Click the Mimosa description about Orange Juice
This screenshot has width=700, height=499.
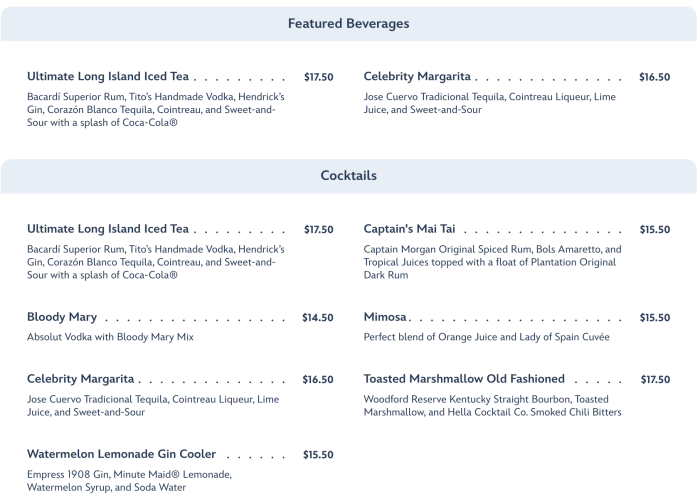pos(486,337)
